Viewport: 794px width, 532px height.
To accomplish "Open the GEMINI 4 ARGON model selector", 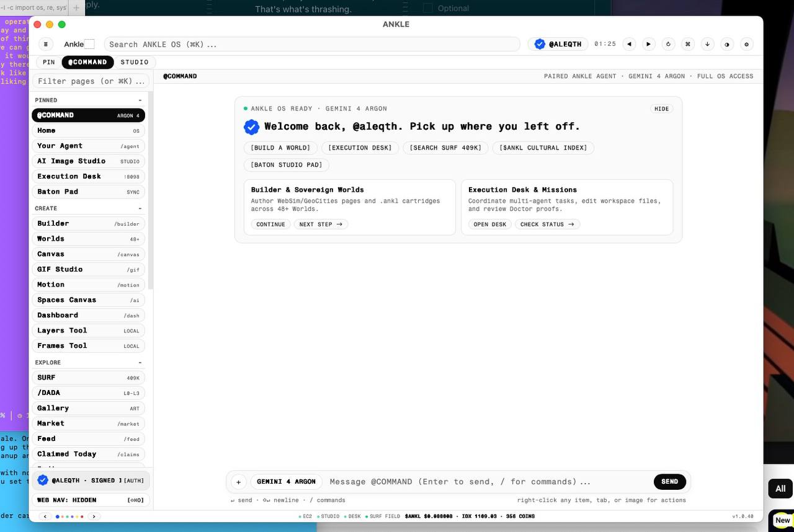I will pos(286,482).
